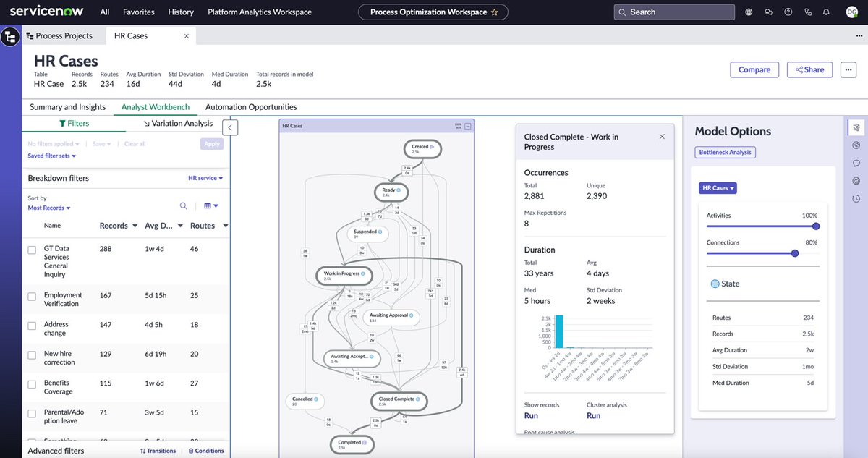Open the help question mark icon
The image size is (868, 458).
click(x=788, y=12)
